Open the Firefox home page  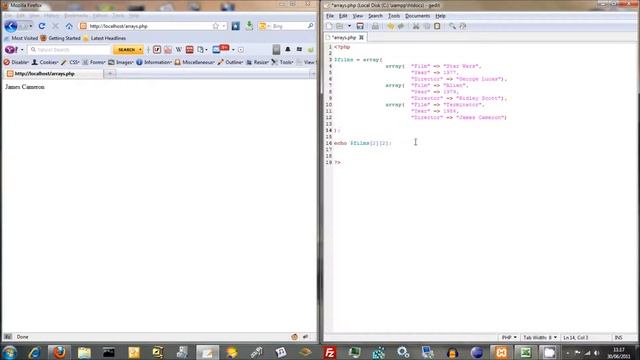click(x=69, y=26)
